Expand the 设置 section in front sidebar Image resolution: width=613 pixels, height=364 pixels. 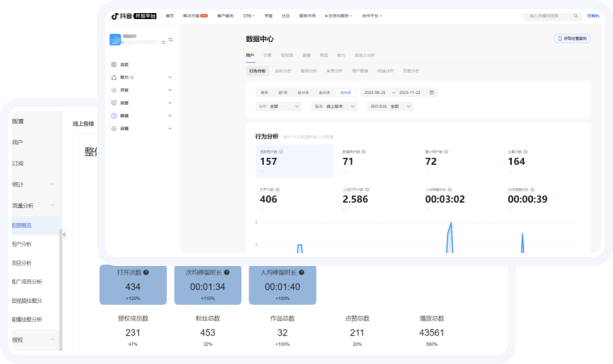click(170, 129)
